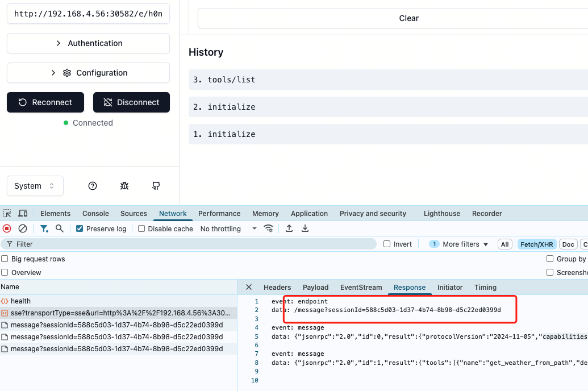
Task: Open the No throttling dropdown
Action: tap(228, 228)
